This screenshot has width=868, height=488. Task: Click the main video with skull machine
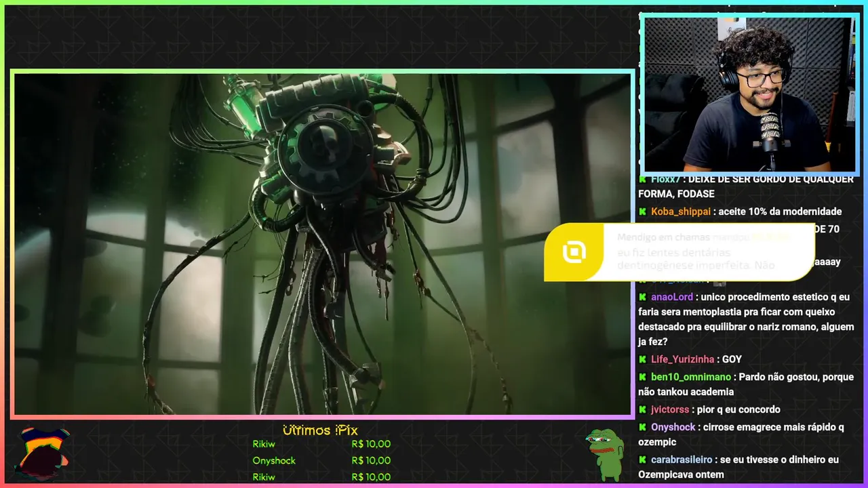pyautogui.click(x=323, y=244)
